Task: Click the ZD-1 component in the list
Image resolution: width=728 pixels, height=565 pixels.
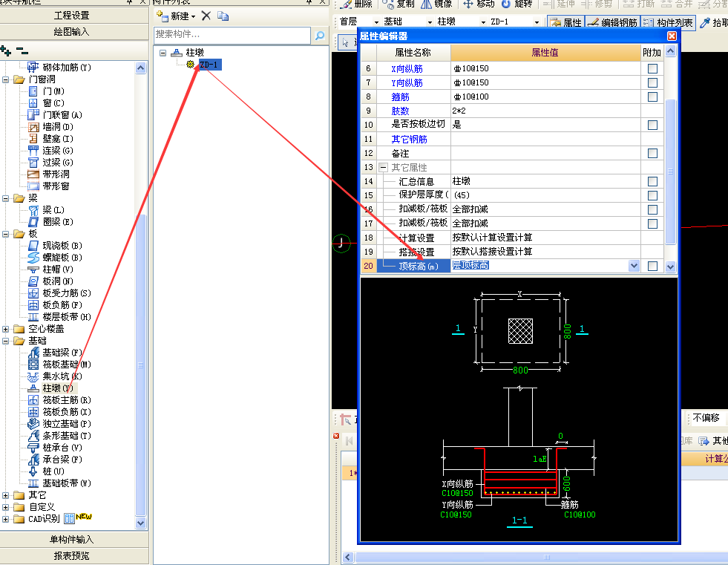Action: coord(209,65)
